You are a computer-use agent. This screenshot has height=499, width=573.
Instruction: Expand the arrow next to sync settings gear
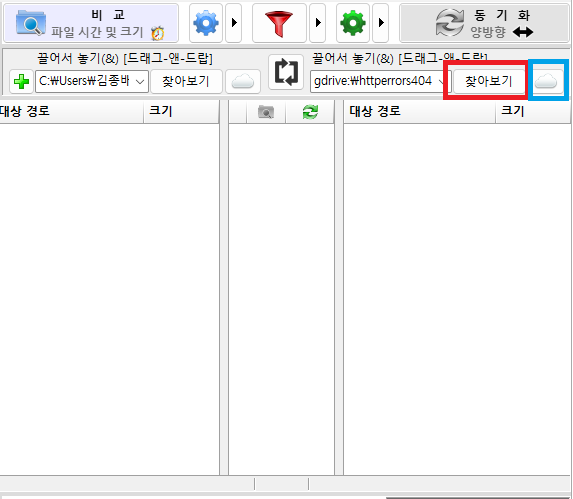pyautogui.click(x=381, y=23)
